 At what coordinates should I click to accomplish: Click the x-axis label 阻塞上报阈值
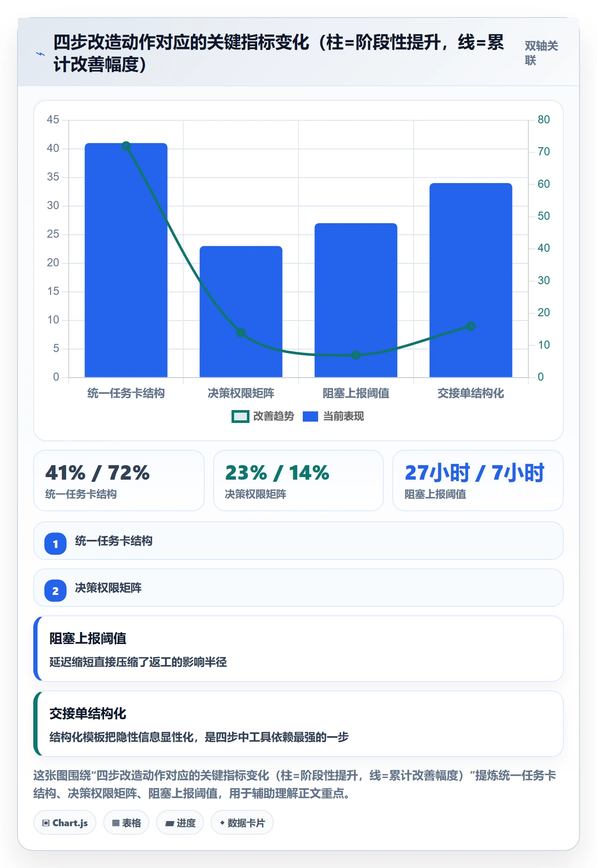(356, 393)
